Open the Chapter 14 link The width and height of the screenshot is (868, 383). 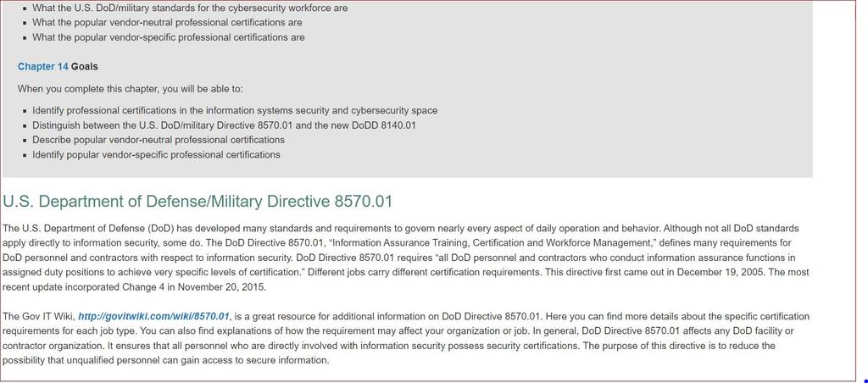(43, 66)
